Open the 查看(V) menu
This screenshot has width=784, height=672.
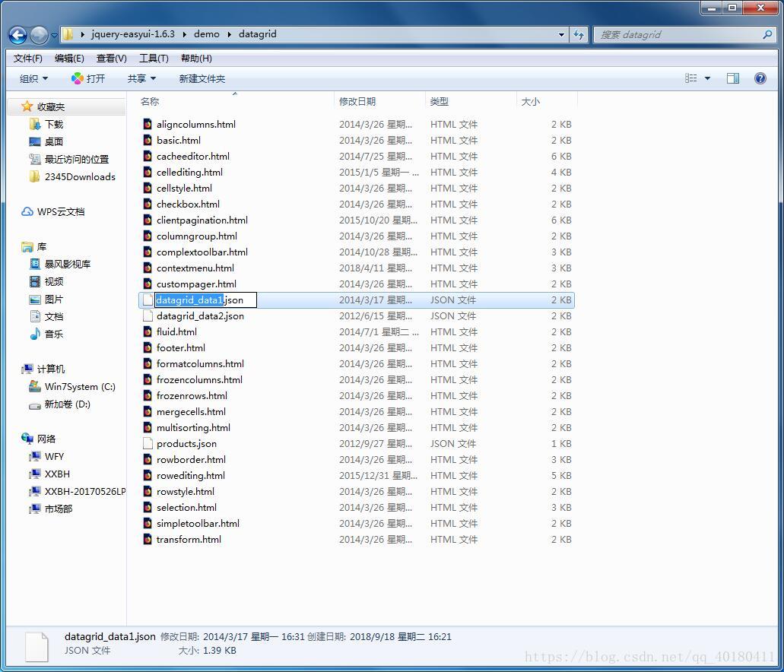click(x=112, y=59)
